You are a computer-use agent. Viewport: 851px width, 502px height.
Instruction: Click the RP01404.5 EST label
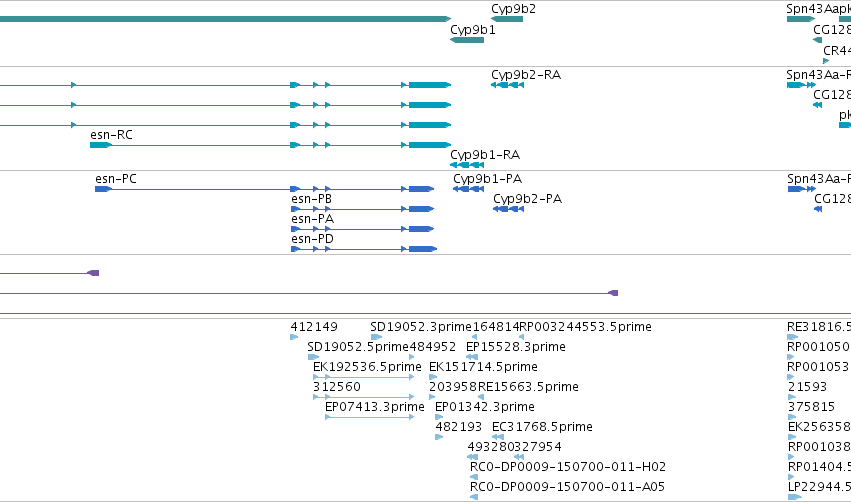(819, 468)
